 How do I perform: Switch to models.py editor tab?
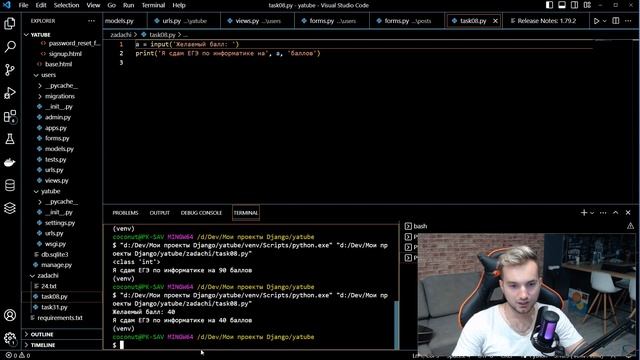[x=124, y=21]
